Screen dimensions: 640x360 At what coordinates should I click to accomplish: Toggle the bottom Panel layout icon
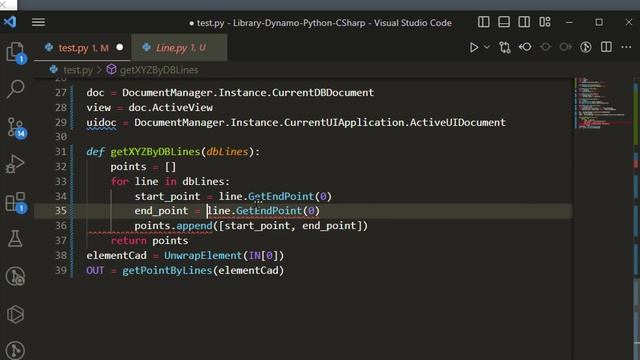coord(504,22)
